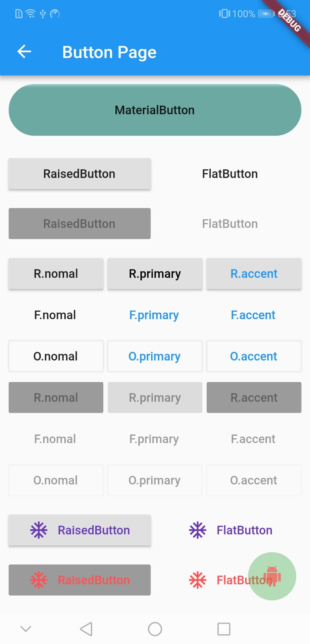The image size is (310, 644).
Task: Open recent apps with square button
Action: 224,629
